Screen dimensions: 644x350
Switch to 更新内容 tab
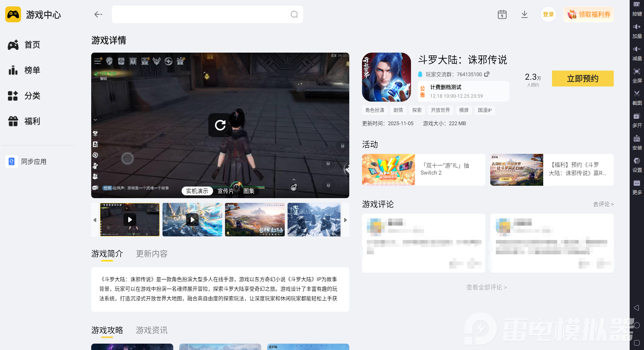pos(151,254)
